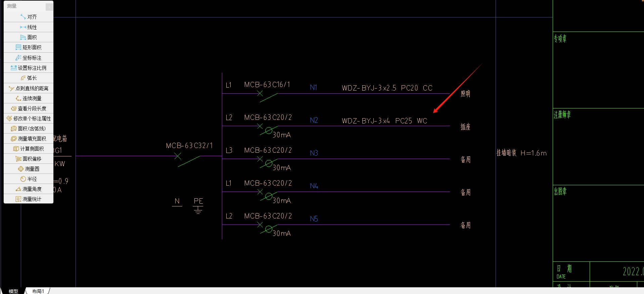This screenshot has width=644, height=294.
Task: Activate the 测量角度 angle measurement tool
Action: 29,189
